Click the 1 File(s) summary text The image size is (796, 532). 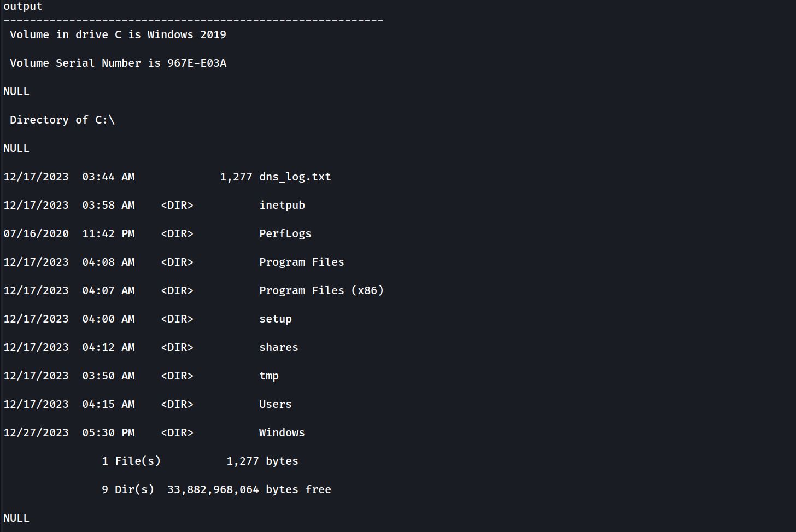tap(131, 461)
